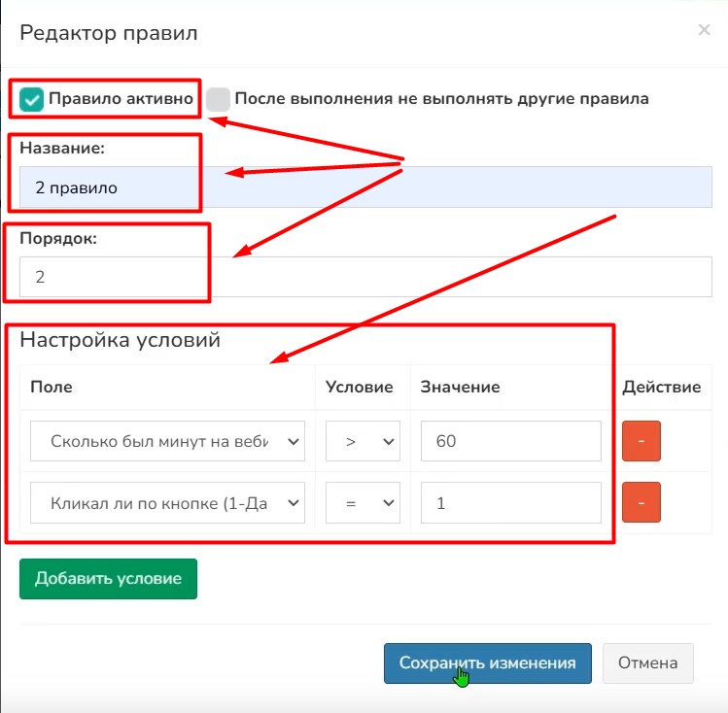Close the Редактор правил dialog with X
Screen dimensions: 728x713
click(x=704, y=31)
